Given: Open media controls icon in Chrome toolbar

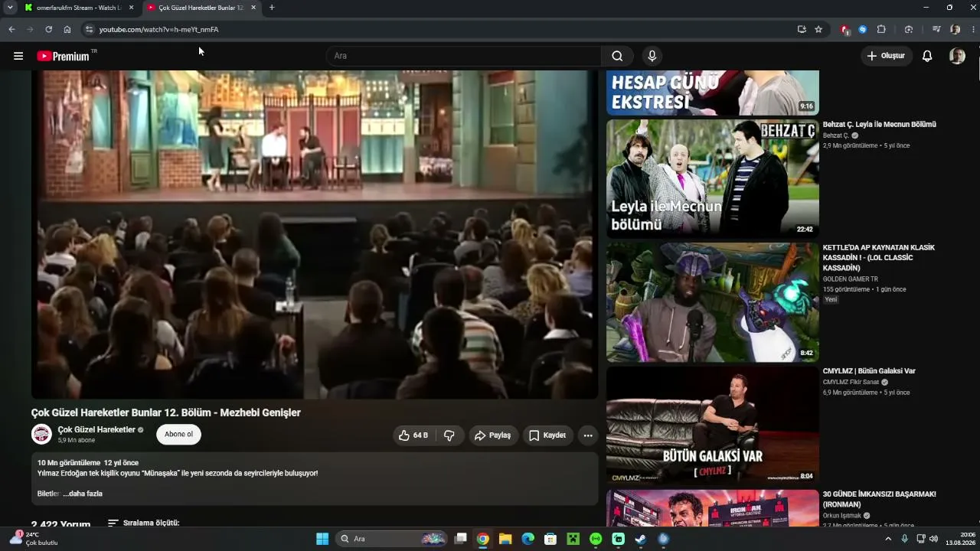Looking at the screenshot, I should [x=936, y=29].
